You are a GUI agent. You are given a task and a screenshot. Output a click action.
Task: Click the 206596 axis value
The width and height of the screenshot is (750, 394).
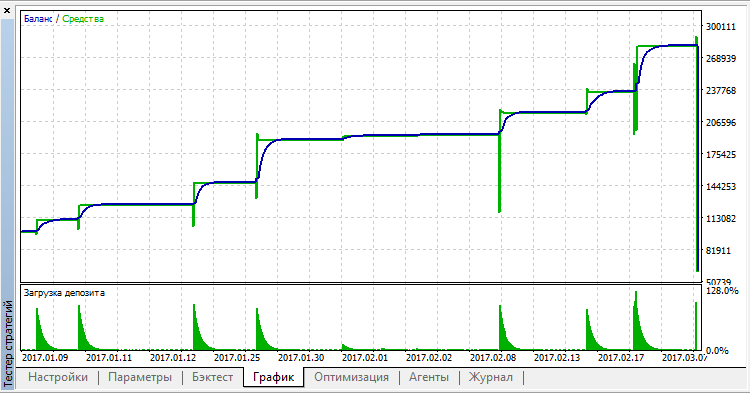pyautogui.click(x=721, y=123)
